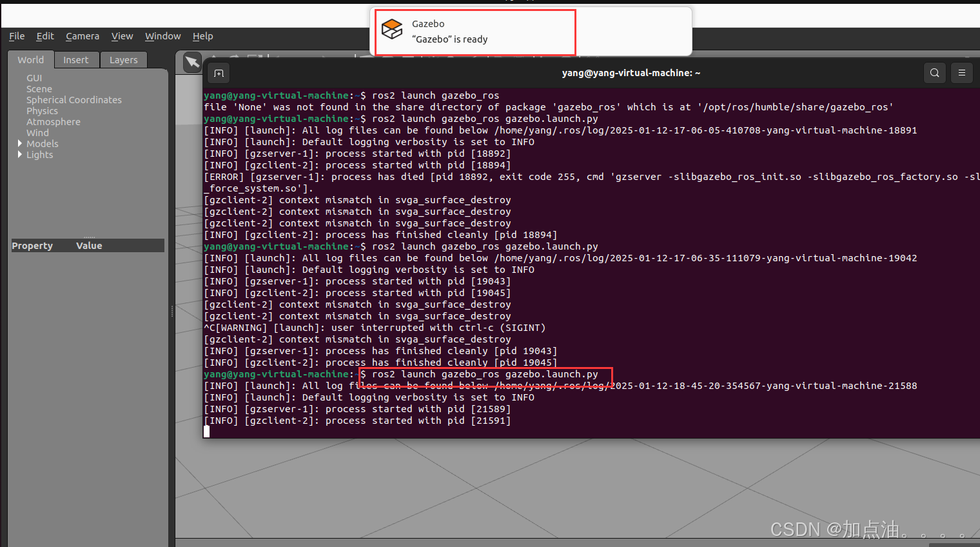Select Scene in the world tree
This screenshot has height=547, width=980.
pyautogui.click(x=39, y=89)
